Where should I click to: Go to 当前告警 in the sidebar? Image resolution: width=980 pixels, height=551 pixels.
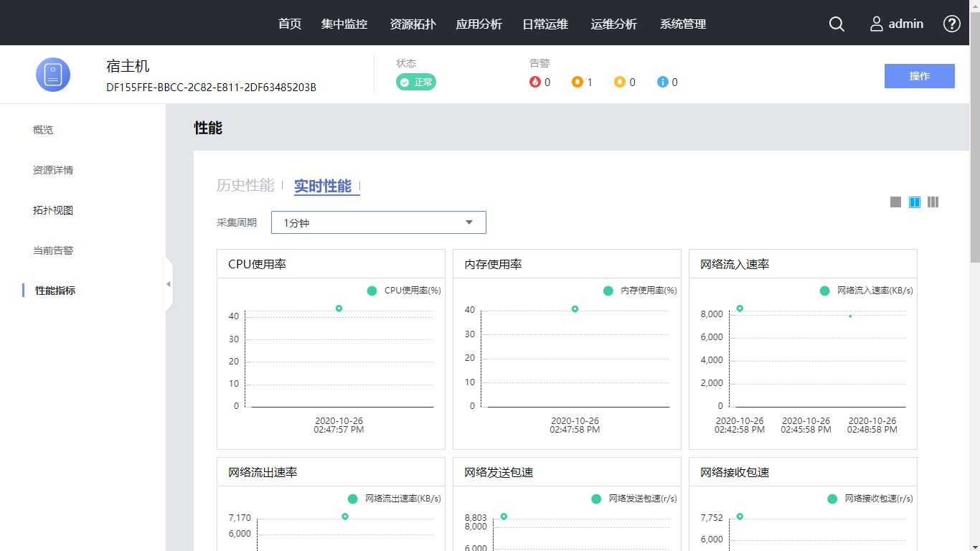[x=53, y=250]
